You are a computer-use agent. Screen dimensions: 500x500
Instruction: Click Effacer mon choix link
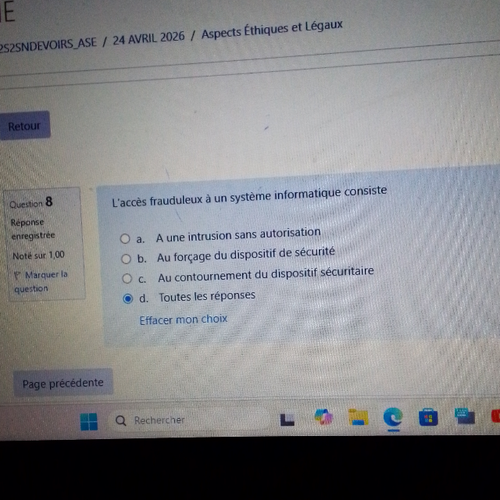(183, 319)
